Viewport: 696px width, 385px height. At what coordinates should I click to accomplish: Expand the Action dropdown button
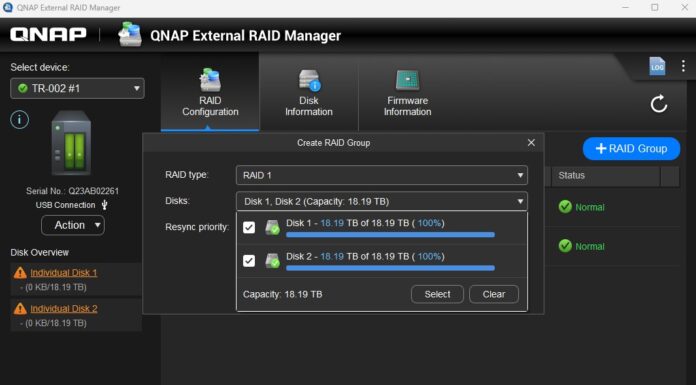coord(73,225)
